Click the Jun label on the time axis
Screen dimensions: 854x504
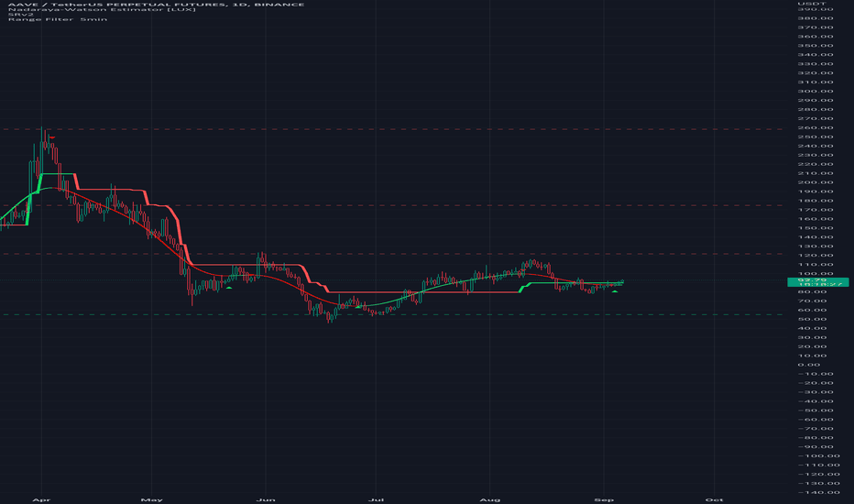(x=265, y=499)
